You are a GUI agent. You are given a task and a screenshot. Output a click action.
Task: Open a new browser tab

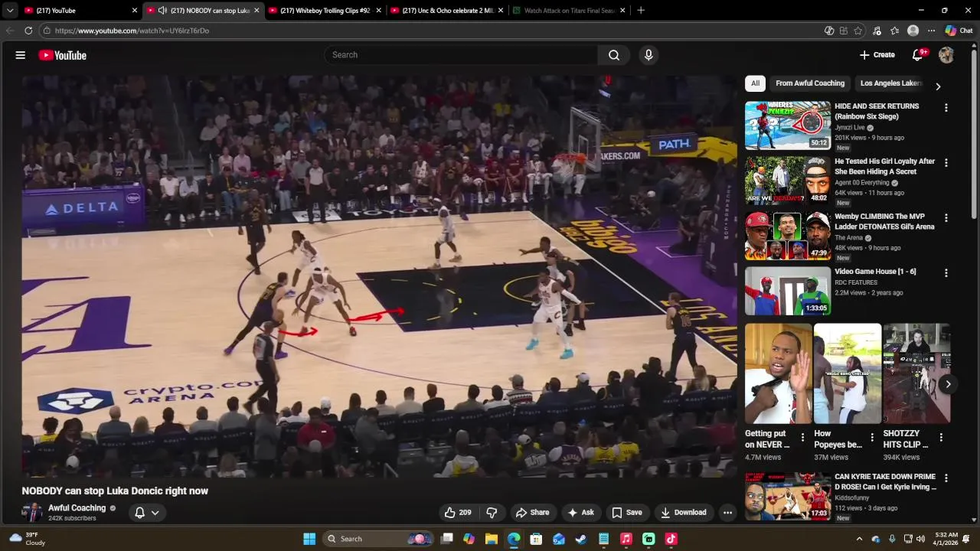pyautogui.click(x=641, y=11)
